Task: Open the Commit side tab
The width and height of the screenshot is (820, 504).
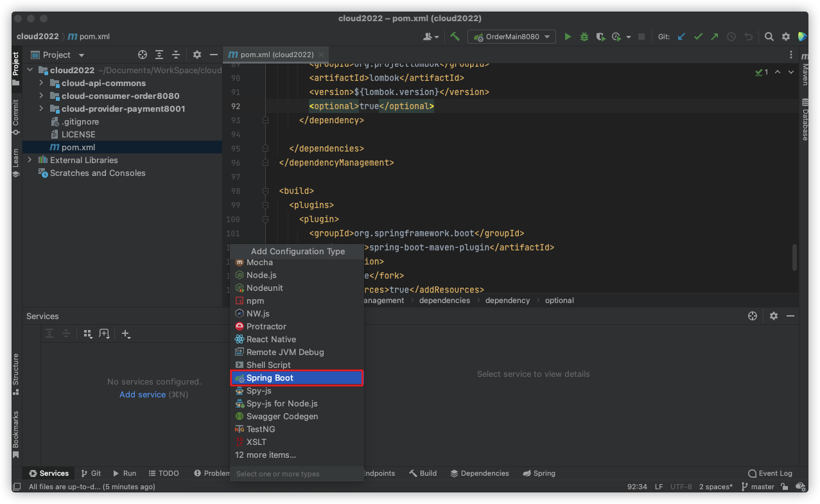Action: pos(16,116)
